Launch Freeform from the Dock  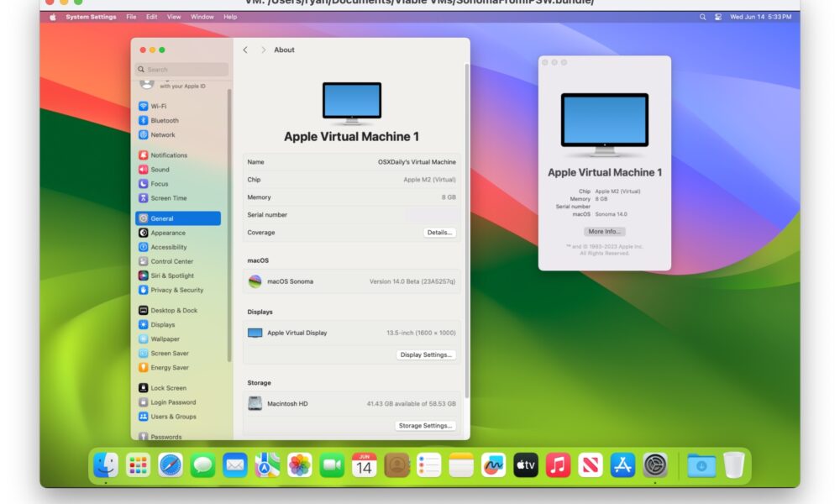[x=493, y=465]
